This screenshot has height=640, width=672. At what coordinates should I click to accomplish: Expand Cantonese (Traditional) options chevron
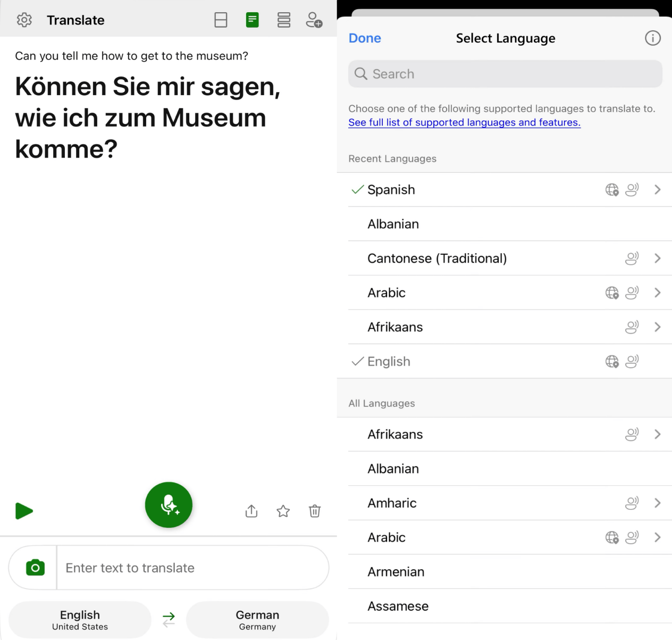click(x=658, y=259)
